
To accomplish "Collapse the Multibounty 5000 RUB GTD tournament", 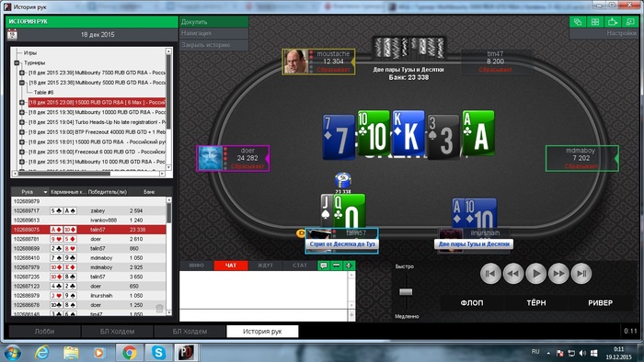I will pos(22,83).
